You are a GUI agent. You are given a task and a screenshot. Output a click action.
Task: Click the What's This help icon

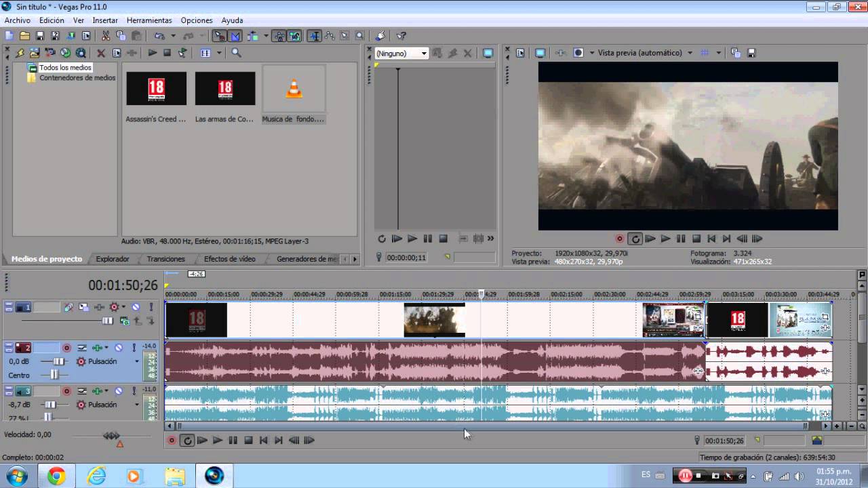tap(401, 36)
